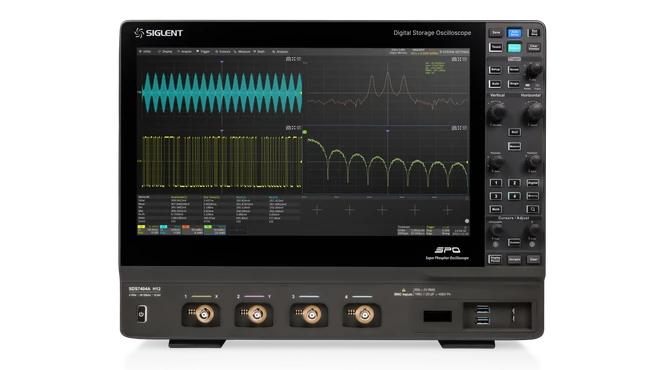
Task: Hit the cyan Default button
Action: (514, 48)
